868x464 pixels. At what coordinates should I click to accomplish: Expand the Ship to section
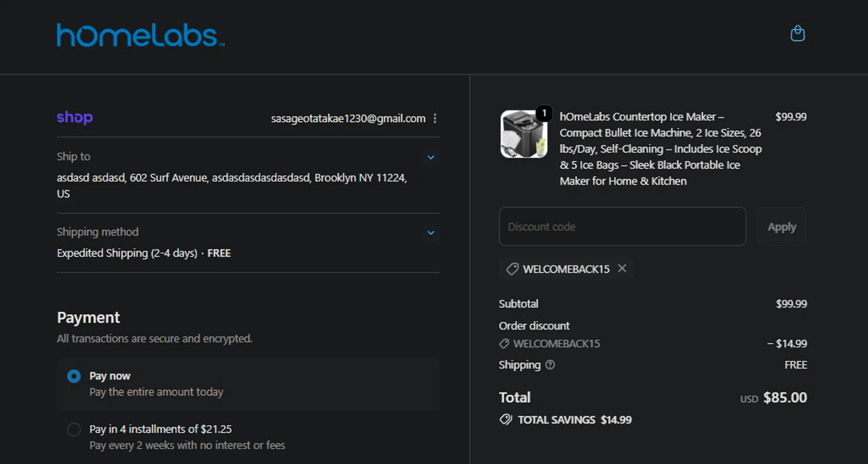point(431,157)
